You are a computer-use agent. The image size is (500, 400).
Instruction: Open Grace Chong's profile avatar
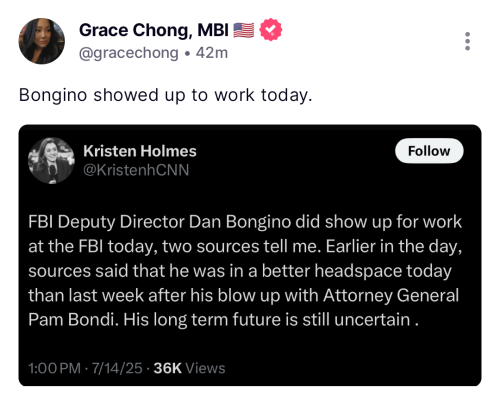42,41
